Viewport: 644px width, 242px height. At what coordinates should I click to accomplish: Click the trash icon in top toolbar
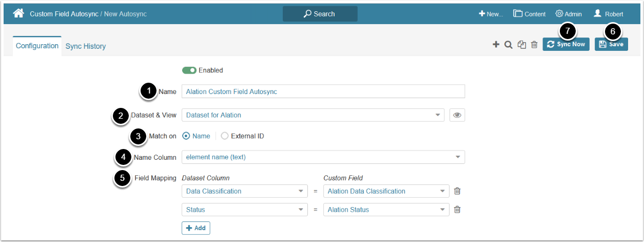pos(534,45)
